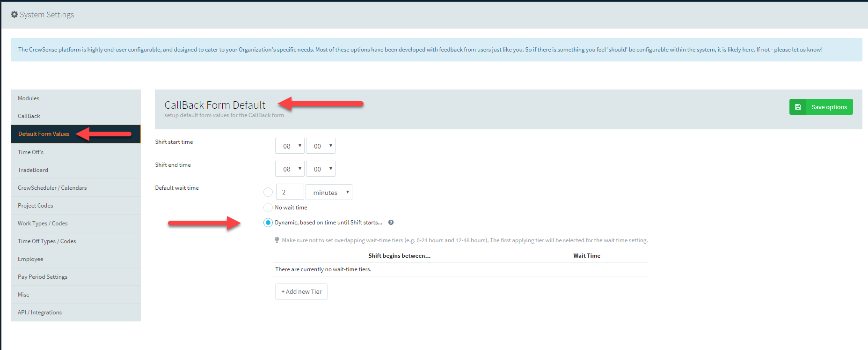Open CrewScheduler / Calendars settings
Screen dimensions: 868x350
76,188
